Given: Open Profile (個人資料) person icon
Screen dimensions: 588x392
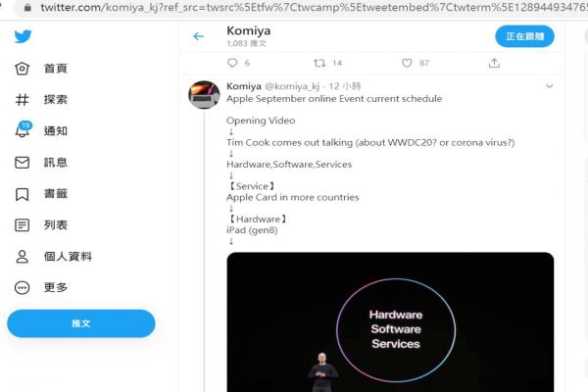Looking at the screenshot, I should (x=23, y=256).
